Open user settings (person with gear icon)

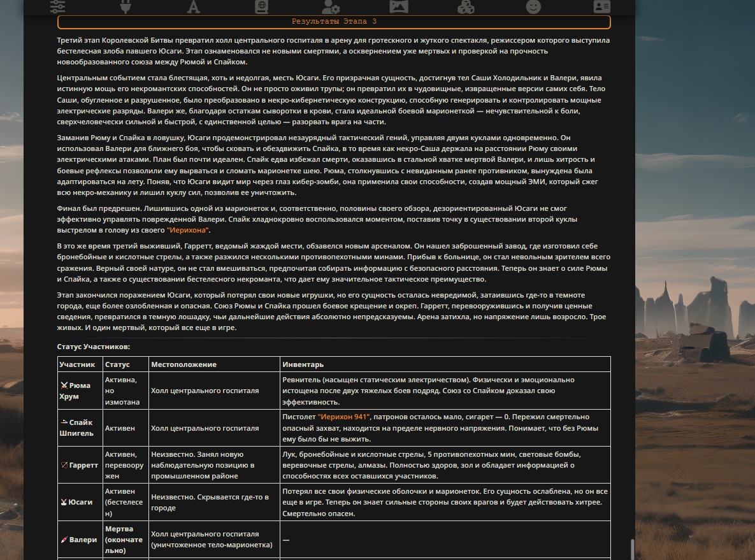point(330,6)
